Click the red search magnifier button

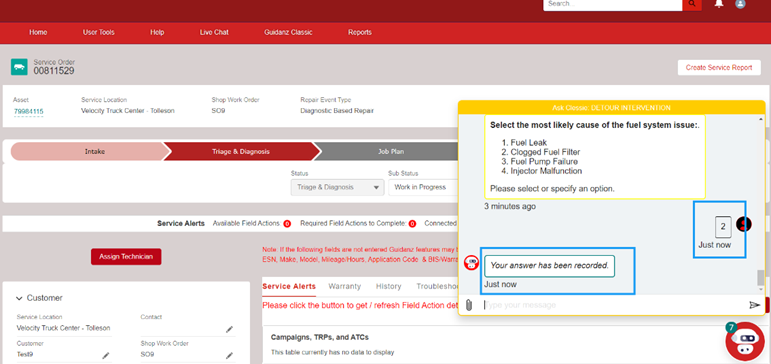692,4
